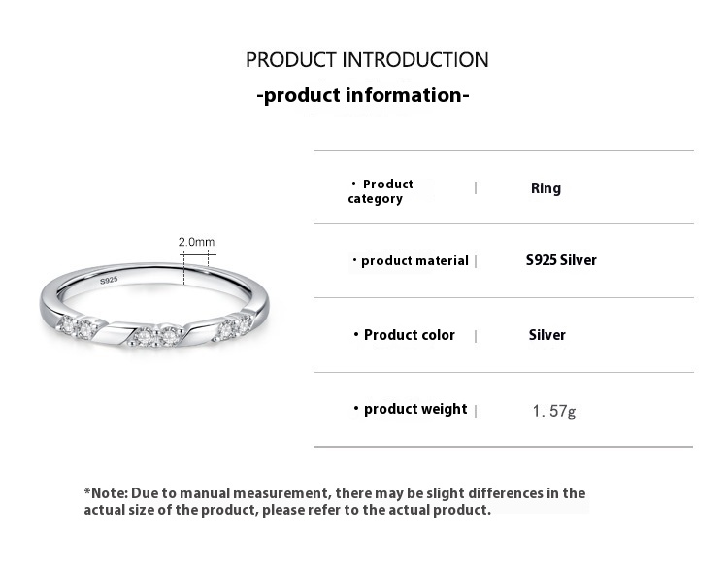Click the -product information- subtitle
The image size is (728, 572).
pos(363,95)
